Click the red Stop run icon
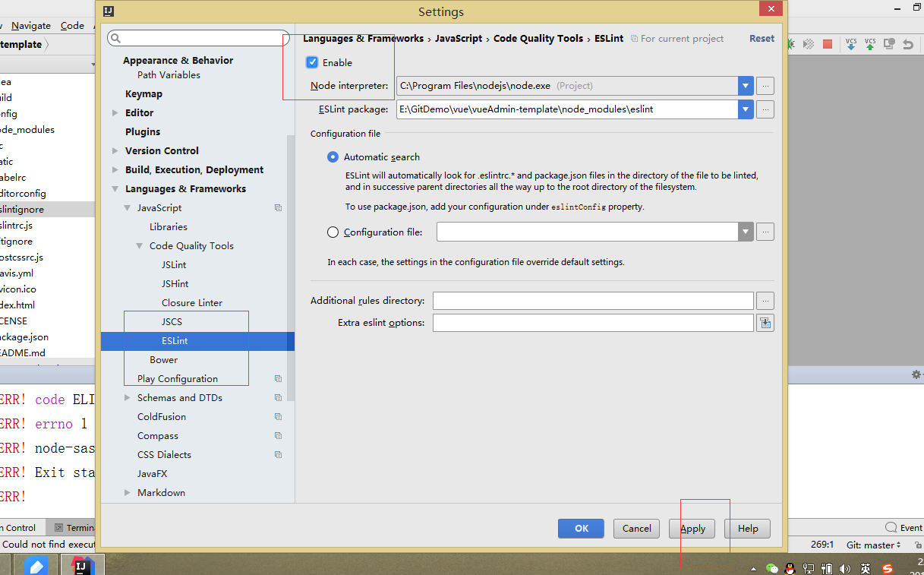 click(828, 45)
